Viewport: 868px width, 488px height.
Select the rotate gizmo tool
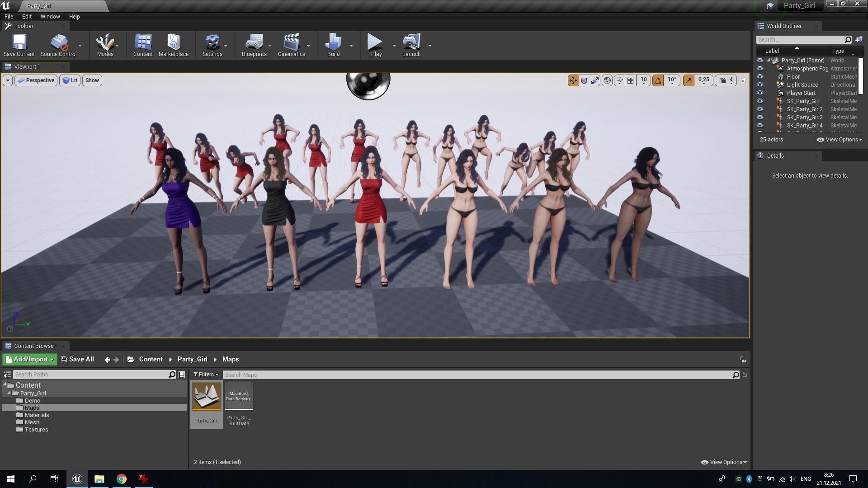(x=584, y=80)
